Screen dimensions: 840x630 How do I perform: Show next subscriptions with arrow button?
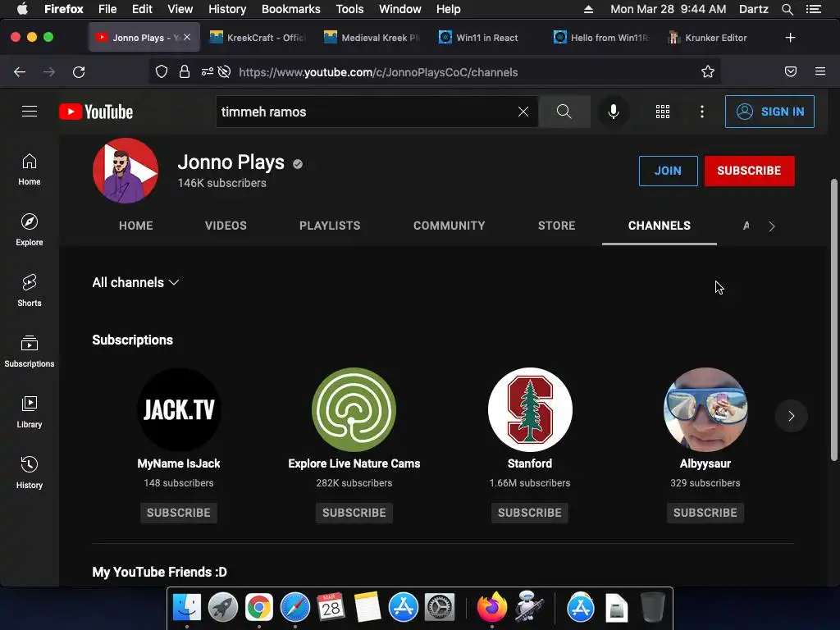click(x=792, y=416)
